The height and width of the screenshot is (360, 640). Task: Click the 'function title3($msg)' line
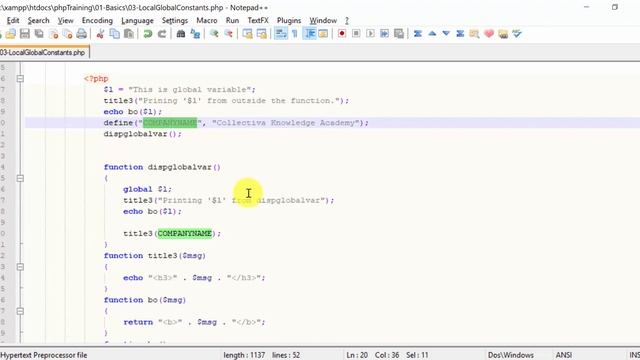(x=155, y=256)
